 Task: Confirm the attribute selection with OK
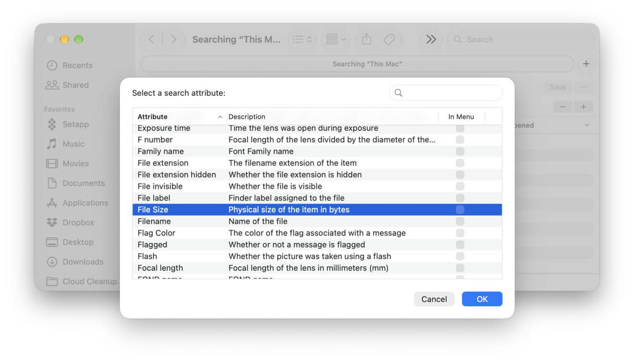(x=482, y=299)
